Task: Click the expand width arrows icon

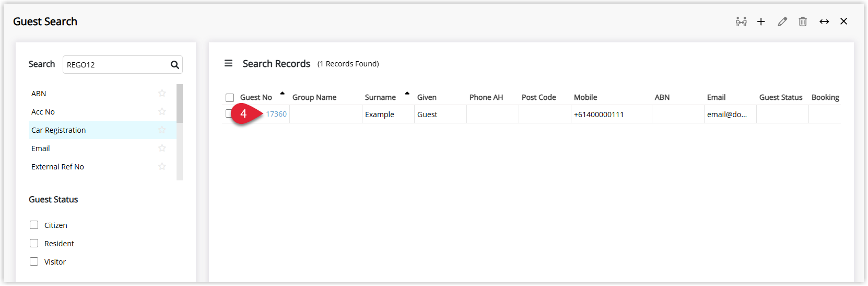Action: (x=824, y=21)
